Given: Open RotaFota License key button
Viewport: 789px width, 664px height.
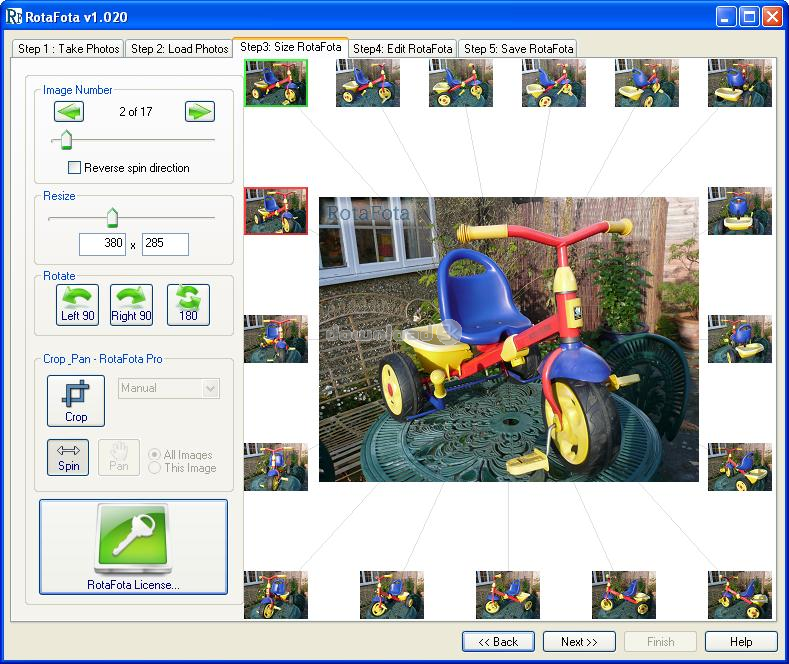Looking at the screenshot, I should [133, 547].
